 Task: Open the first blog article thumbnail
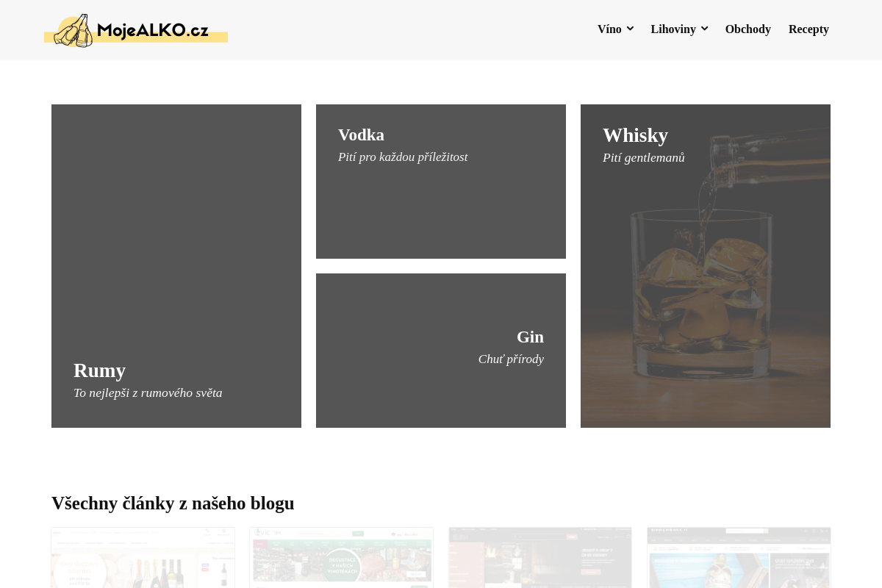(143, 558)
